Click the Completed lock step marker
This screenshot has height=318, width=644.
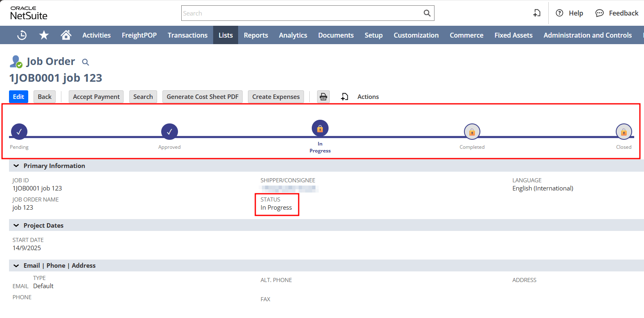pyautogui.click(x=472, y=132)
